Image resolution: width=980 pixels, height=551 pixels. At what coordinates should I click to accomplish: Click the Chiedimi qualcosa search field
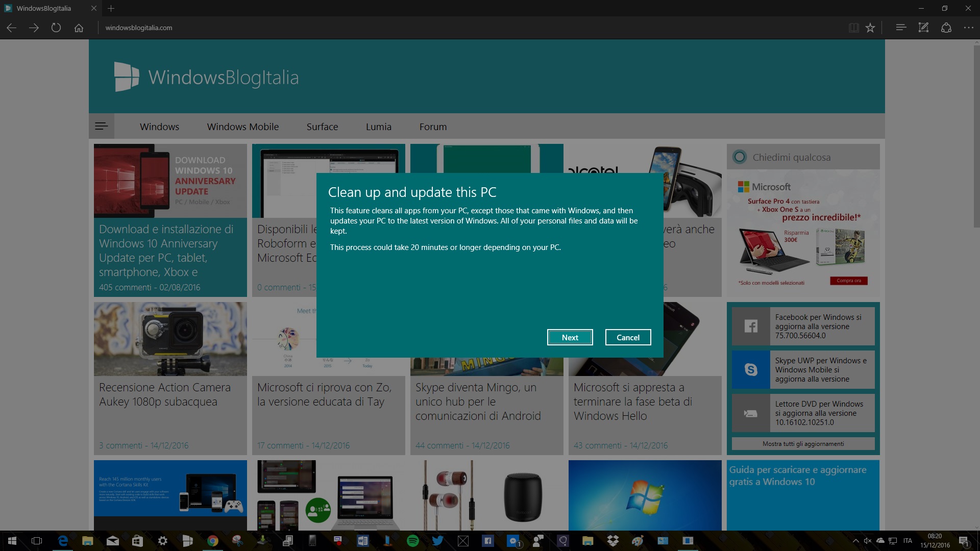point(803,157)
